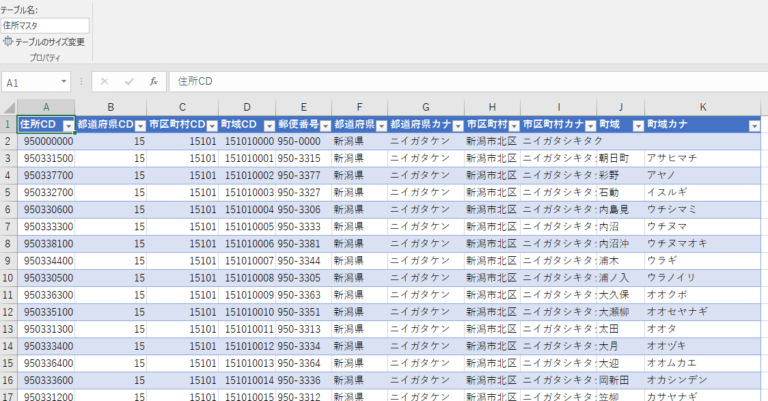This screenshot has width=768, height=401.
Task: Click the resize table icon
Action: [7, 42]
